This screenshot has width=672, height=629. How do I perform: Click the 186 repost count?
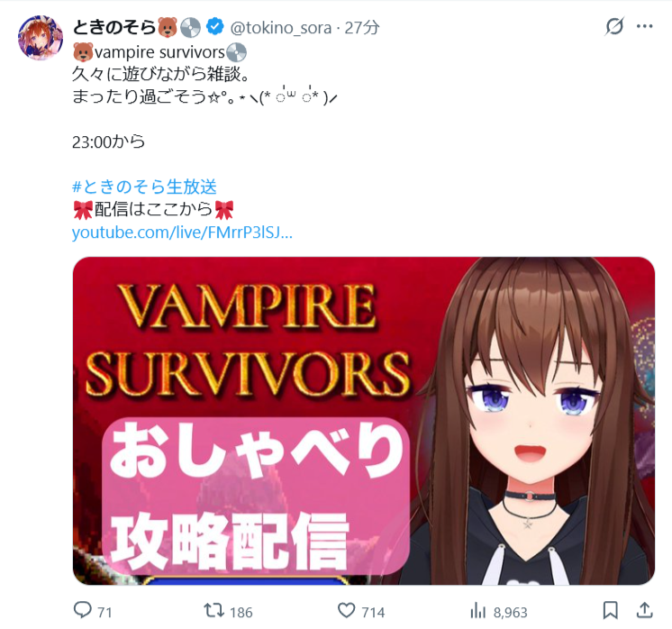(x=241, y=612)
